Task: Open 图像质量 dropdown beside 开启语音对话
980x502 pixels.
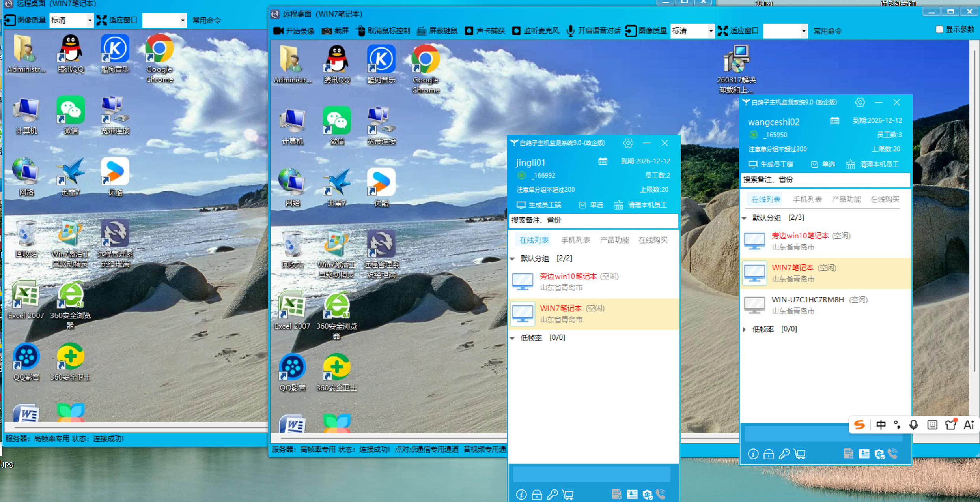Action: (711, 31)
